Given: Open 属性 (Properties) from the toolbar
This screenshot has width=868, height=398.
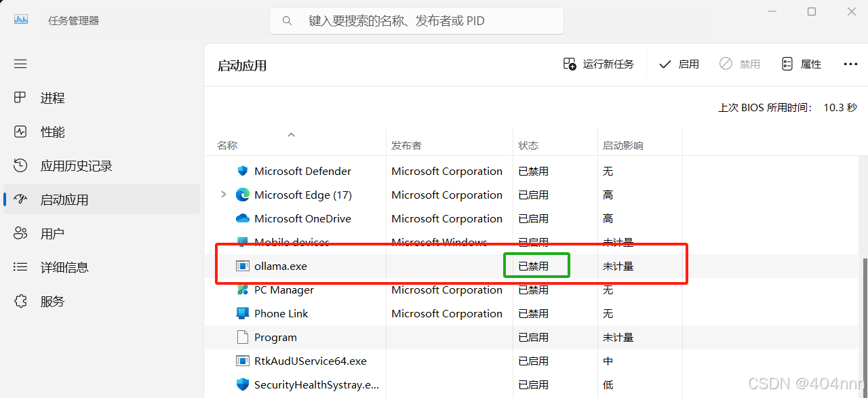Looking at the screenshot, I should coord(801,64).
